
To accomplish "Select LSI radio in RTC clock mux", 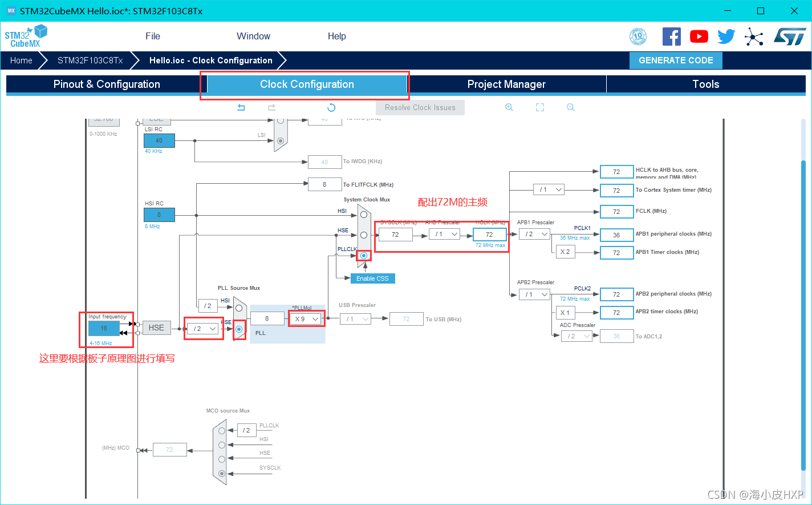I will click(280, 140).
